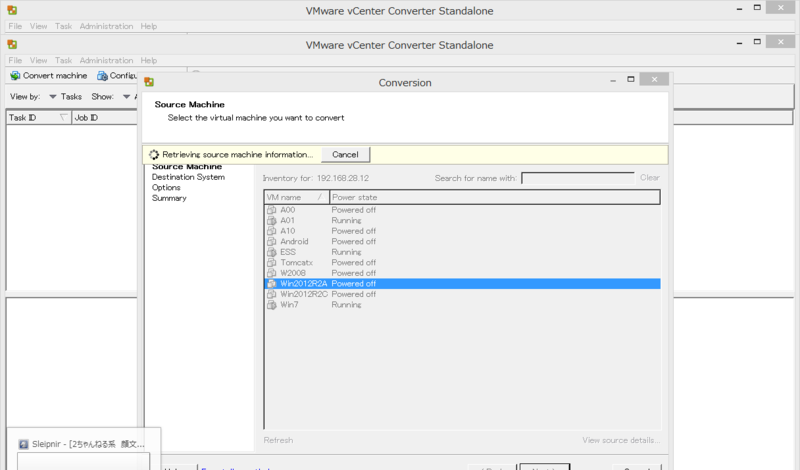Image resolution: width=800 pixels, height=470 pixels.
Task: Click the VM icon for A00
Action: click(x=271, y=210)
